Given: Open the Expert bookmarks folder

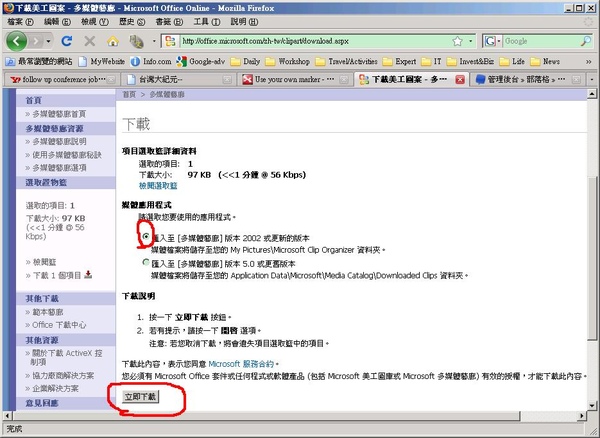Looking at the screenshot, I should pos(399,61).
